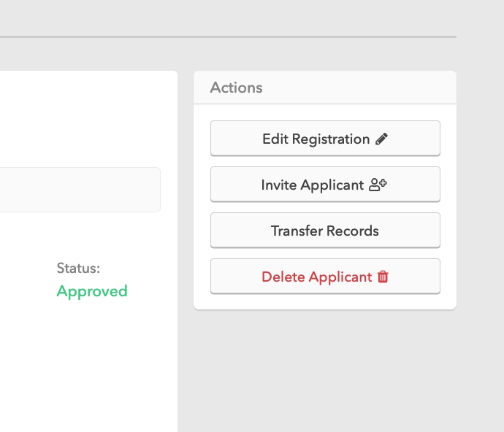Click the Actions panel header title

pyautogui.click(x=236, y=88)
